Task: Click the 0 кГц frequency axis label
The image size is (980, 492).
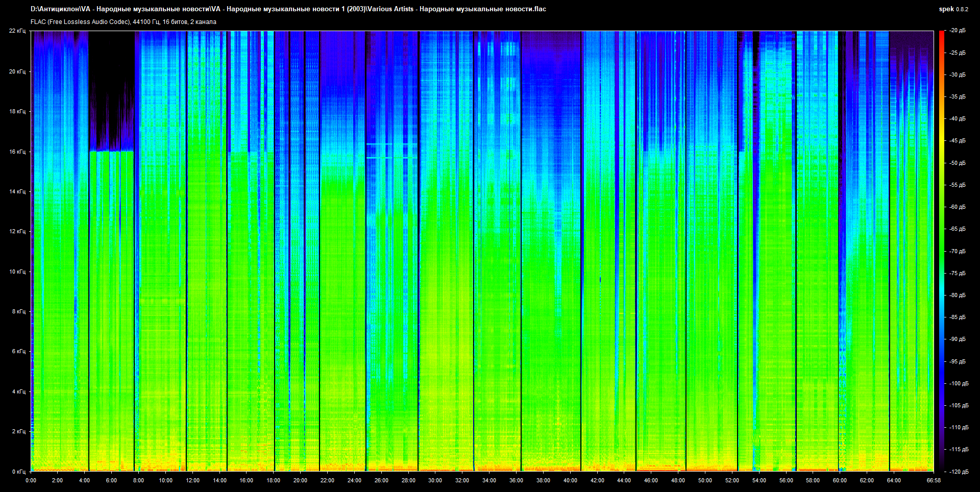Action: [18, 472]
